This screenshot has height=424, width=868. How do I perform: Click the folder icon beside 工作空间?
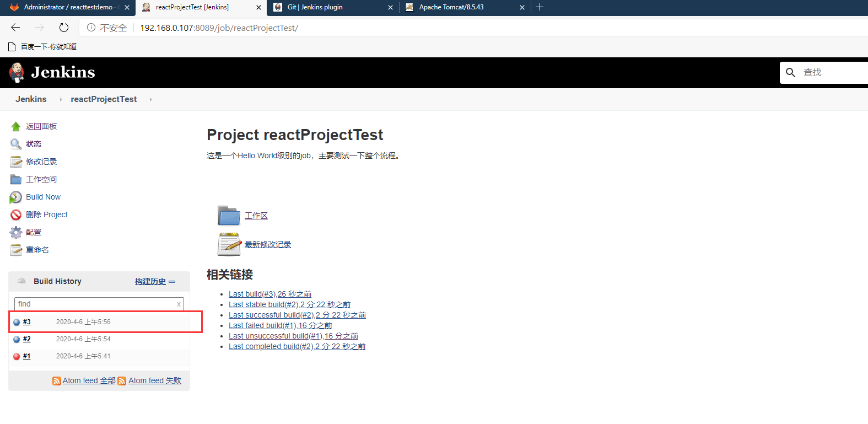click(15, 179)
